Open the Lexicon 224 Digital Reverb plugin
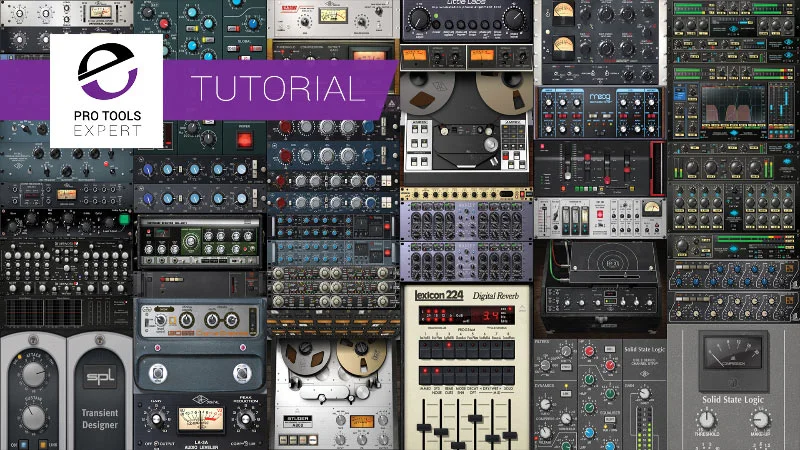800x450 pixels. click(x=466, y=366)
